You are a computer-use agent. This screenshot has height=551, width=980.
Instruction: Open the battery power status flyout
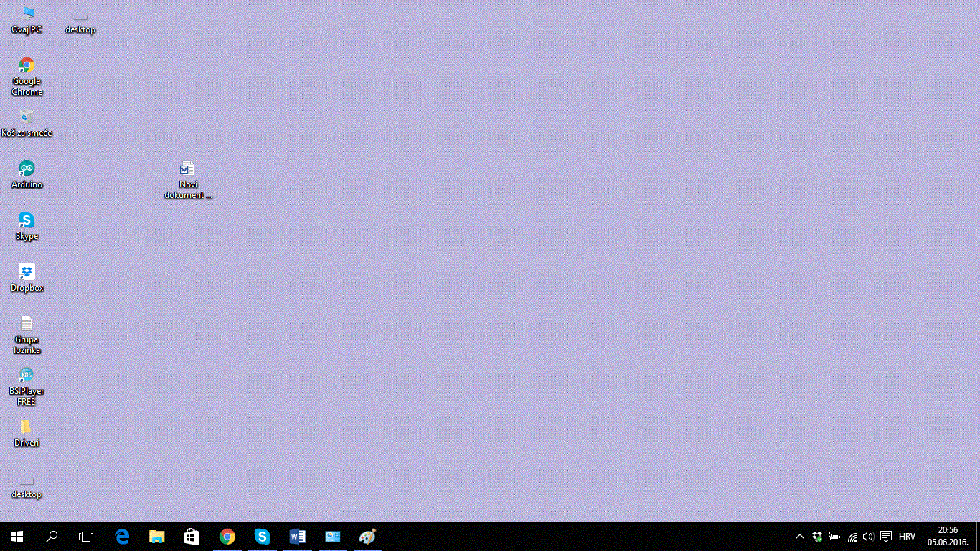(834, 536)
